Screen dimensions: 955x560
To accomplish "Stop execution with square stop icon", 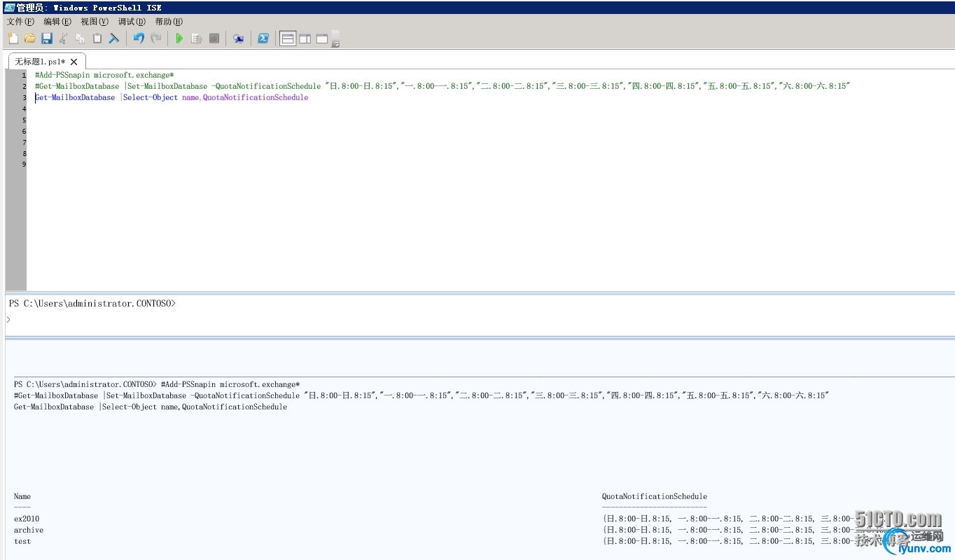I will [x=214, y=38].
